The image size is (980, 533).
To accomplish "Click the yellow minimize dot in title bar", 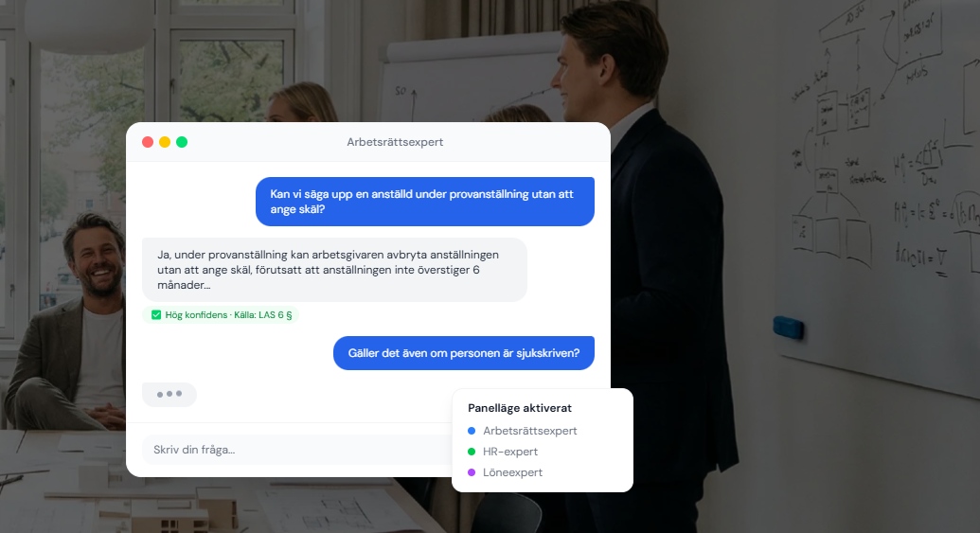I will 165,142.
